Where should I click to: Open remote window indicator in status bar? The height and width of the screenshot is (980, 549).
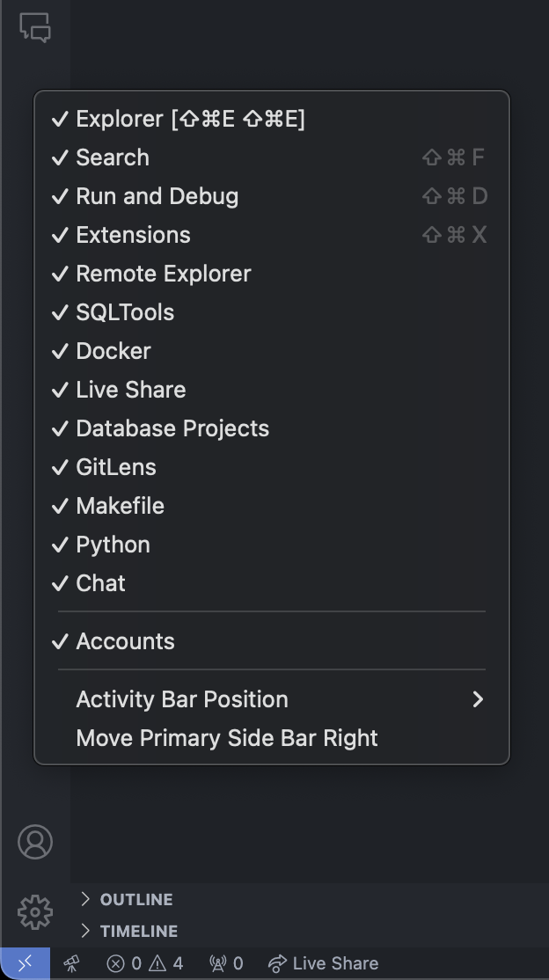pyautogui.click(x=25, y=963)
